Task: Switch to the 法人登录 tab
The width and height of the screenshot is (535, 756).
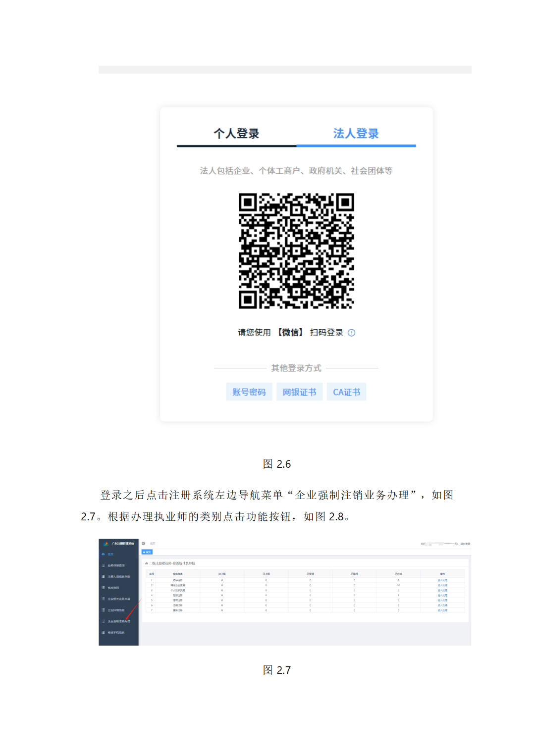Action: click(356, 133)
